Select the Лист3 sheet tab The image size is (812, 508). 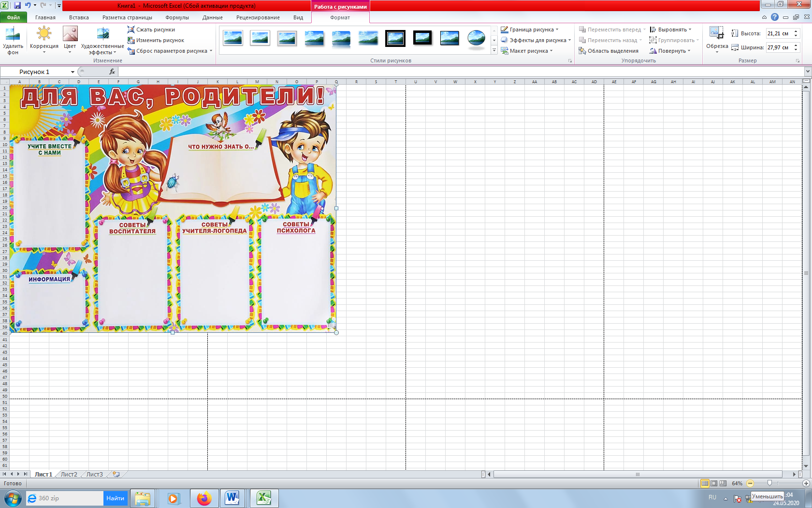[x=94, y=474]
